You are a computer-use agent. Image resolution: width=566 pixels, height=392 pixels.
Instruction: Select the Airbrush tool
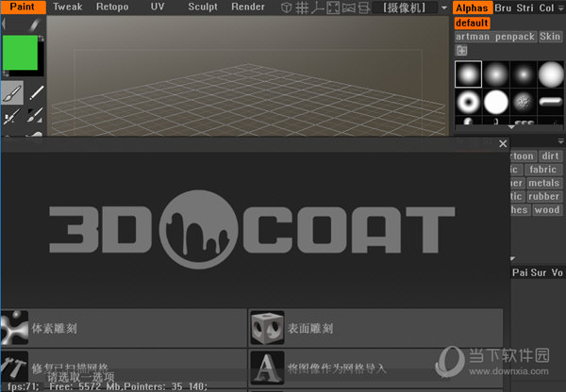pos(11,117)
